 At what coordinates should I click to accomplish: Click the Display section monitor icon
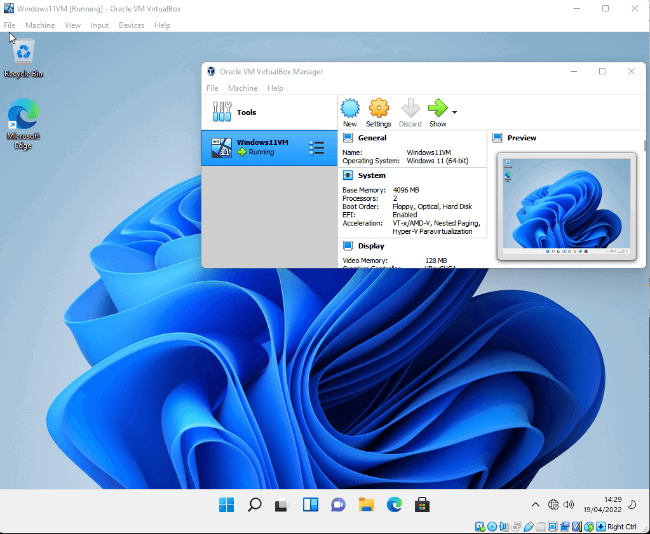click(348, 246)
